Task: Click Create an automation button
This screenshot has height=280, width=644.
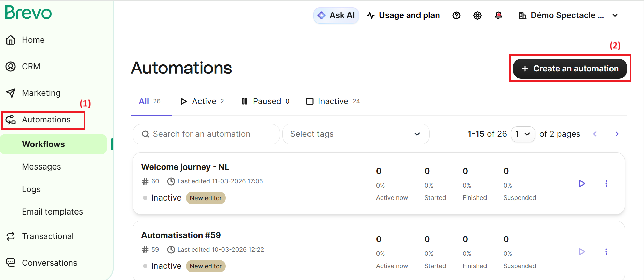Action: (570, 69)
